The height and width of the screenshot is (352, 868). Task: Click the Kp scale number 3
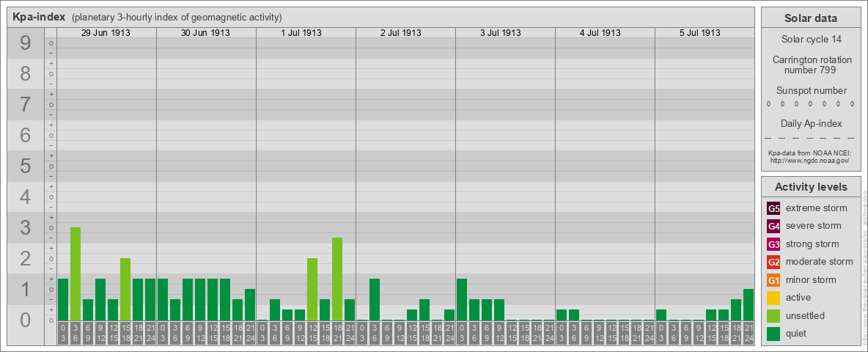pyautogui.click(x=26, y=227)
